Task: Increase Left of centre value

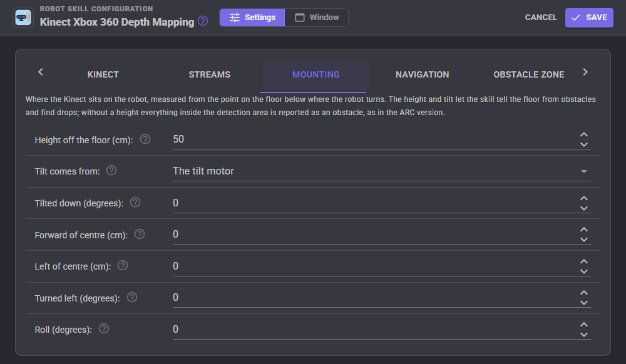Action: [583, 261]
